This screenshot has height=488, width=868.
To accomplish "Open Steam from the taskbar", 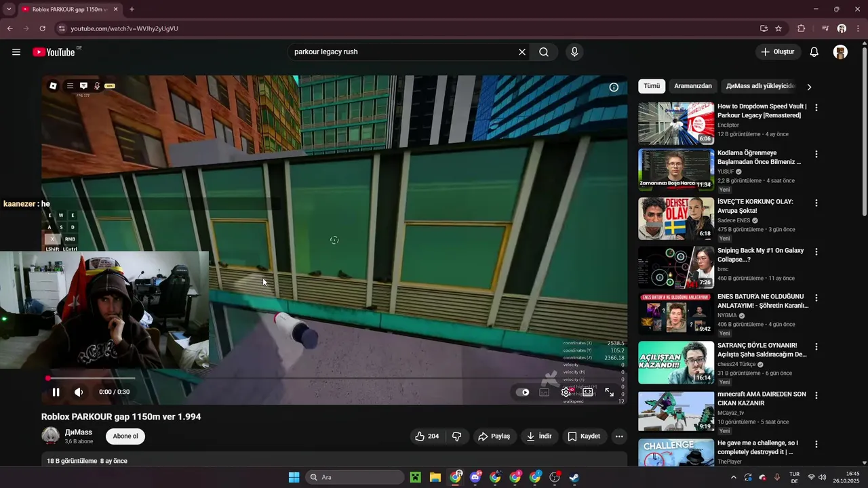I will 574,477.
